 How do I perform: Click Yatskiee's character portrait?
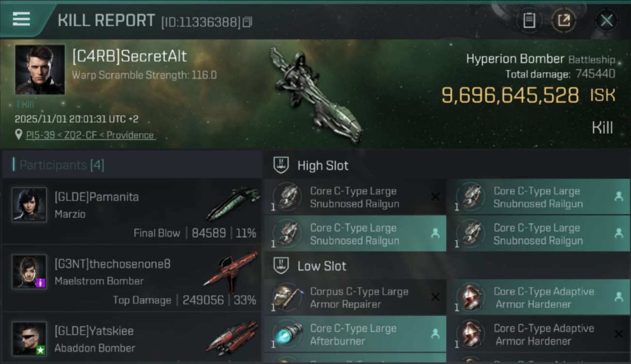30,338
